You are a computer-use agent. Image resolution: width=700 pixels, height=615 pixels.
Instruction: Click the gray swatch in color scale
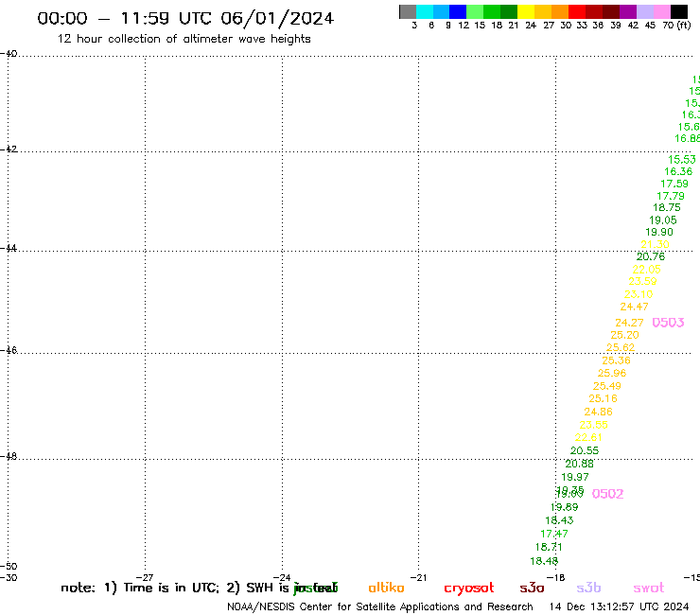pyautogui.click(x=408, y=11)
